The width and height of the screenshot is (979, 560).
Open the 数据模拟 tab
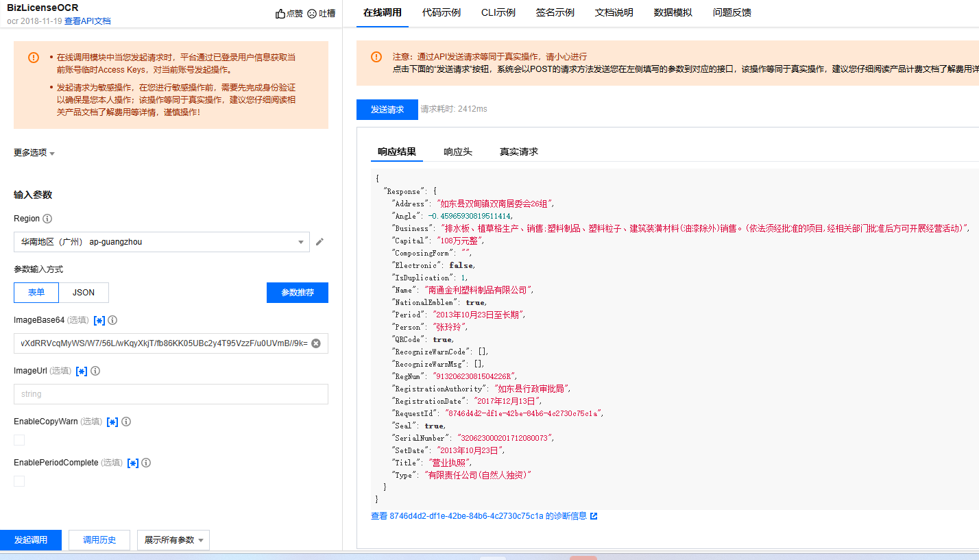click(x=673, y=13)
